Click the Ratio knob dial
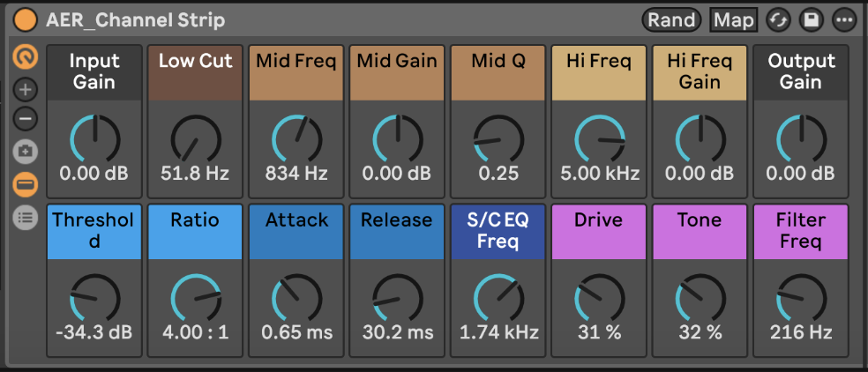The image size is (868, 372). tap(196, 299)
